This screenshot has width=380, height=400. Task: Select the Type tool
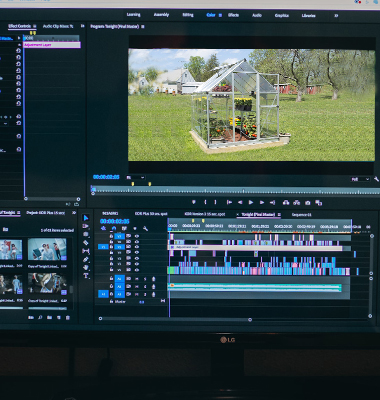coord(86,276)
